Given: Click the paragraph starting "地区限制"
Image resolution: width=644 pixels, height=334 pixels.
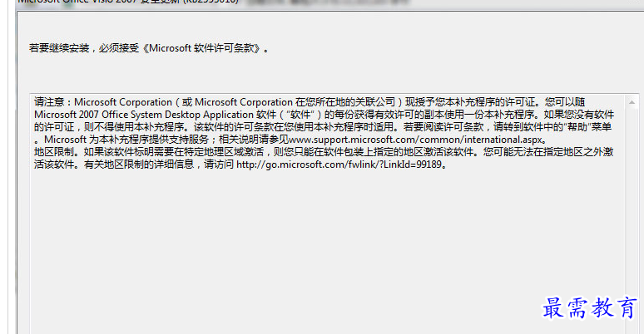Looking at the screenshot, I should (324, 158).
